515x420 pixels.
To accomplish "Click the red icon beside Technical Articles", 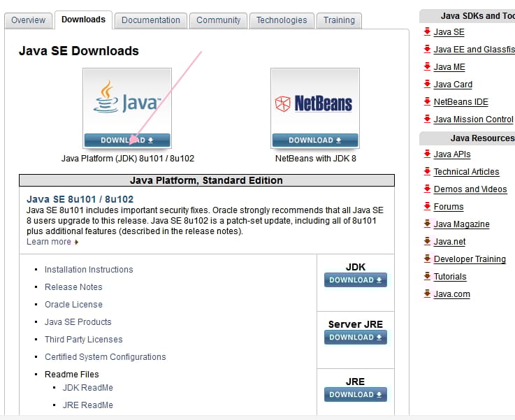I will (x=427, y=171).
